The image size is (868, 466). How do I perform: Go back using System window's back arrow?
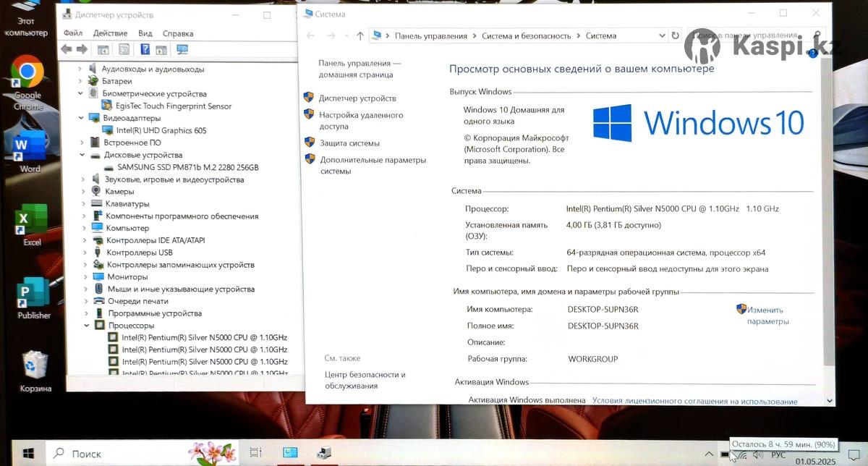point(311,35)
